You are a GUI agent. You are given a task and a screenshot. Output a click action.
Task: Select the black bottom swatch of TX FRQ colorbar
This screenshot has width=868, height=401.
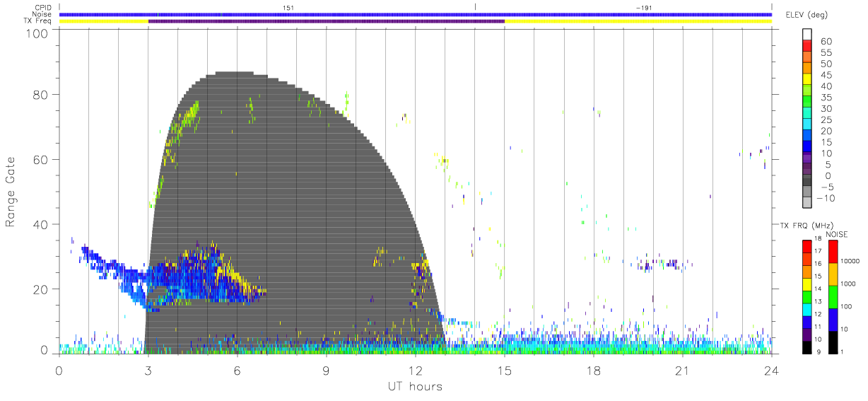pos(807,347)
